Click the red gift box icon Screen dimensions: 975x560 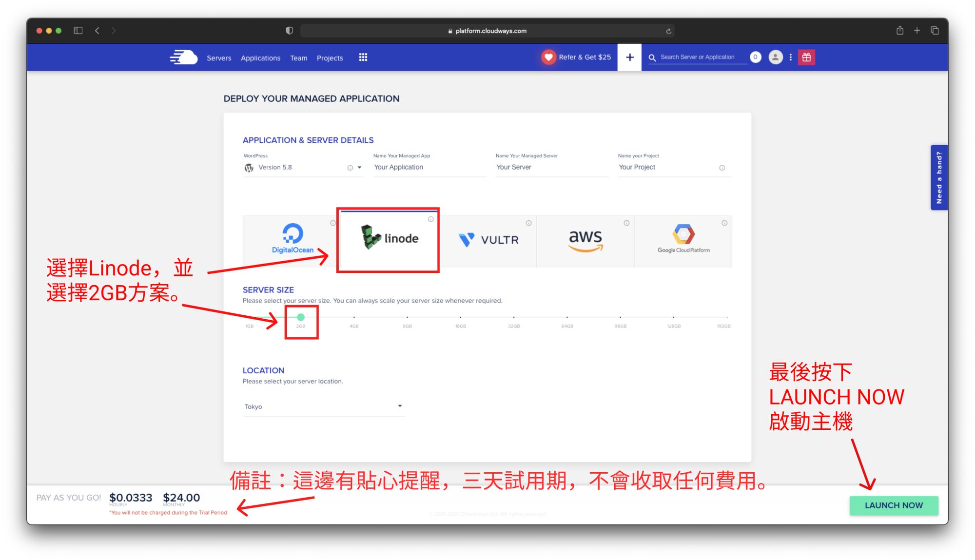tap(806, 57)
